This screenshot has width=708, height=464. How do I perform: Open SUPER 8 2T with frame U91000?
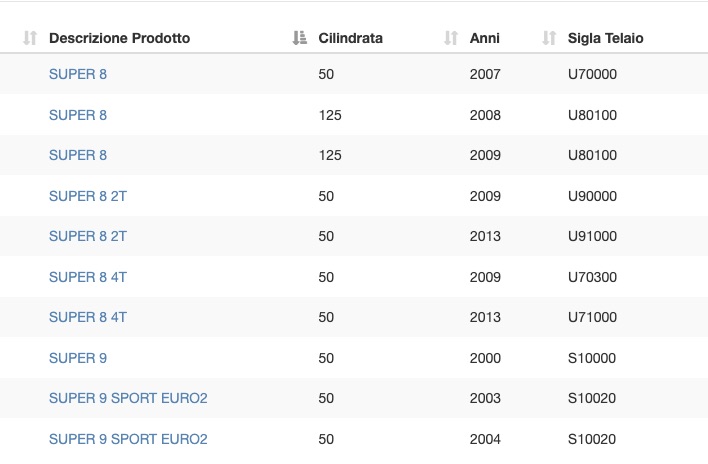point(88,236)
